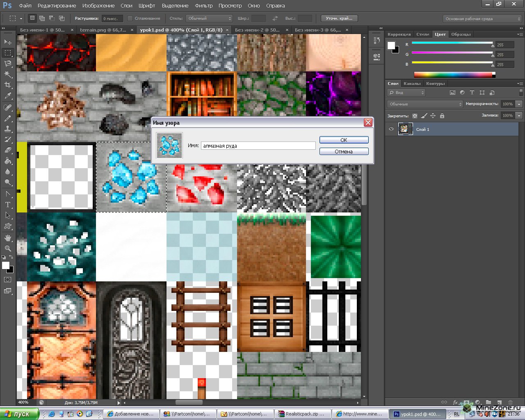Screen dimensions: 525x420
Task: Toggle Quick Mask mode in toolbar
Action: (x=8, y=279)
